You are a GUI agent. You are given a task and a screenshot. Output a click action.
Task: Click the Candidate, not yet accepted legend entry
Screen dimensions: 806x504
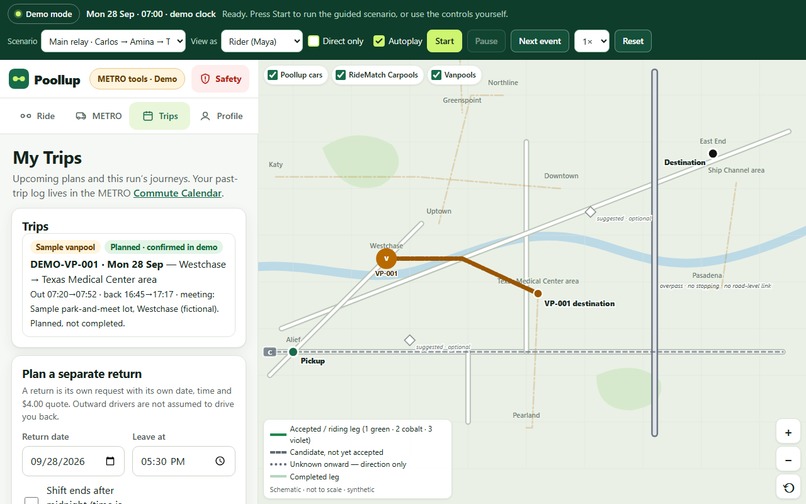click(x=336, y=453)
